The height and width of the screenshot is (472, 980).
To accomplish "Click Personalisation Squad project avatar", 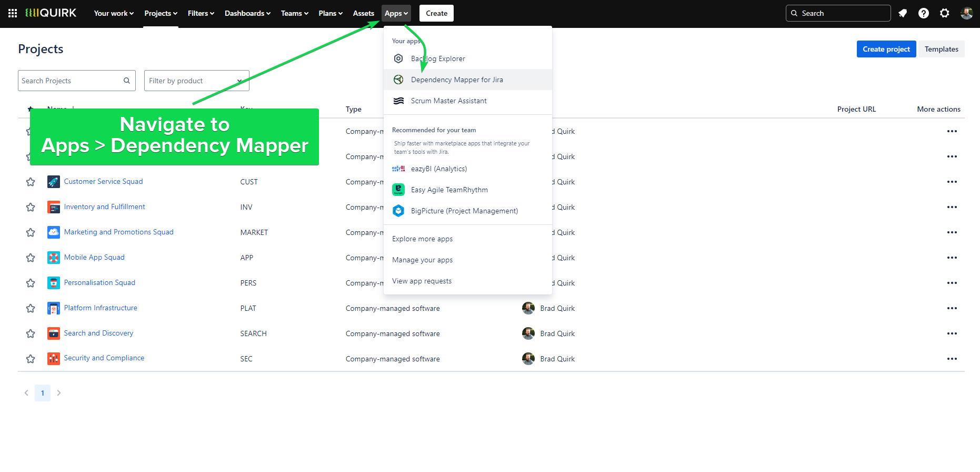I will (x=54, y=283).
